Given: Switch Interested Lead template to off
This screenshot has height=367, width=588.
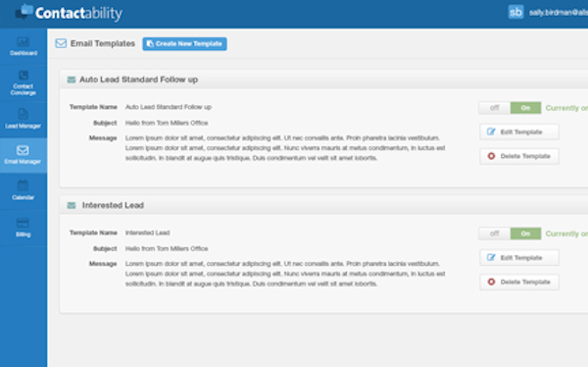Looking at the screenshot, I should tap(494, 234).
